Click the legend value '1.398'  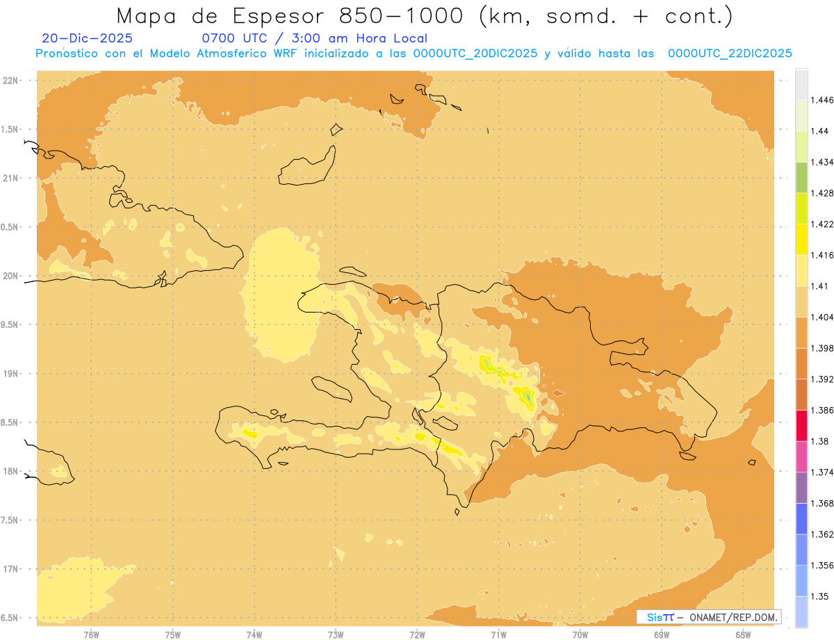click(x=821, y=347)
